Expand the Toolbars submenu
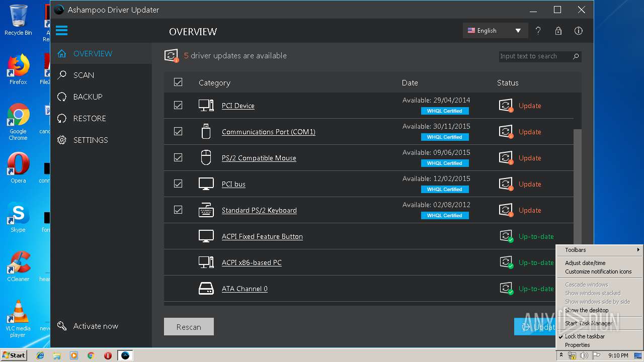 [x=599, y=250]
